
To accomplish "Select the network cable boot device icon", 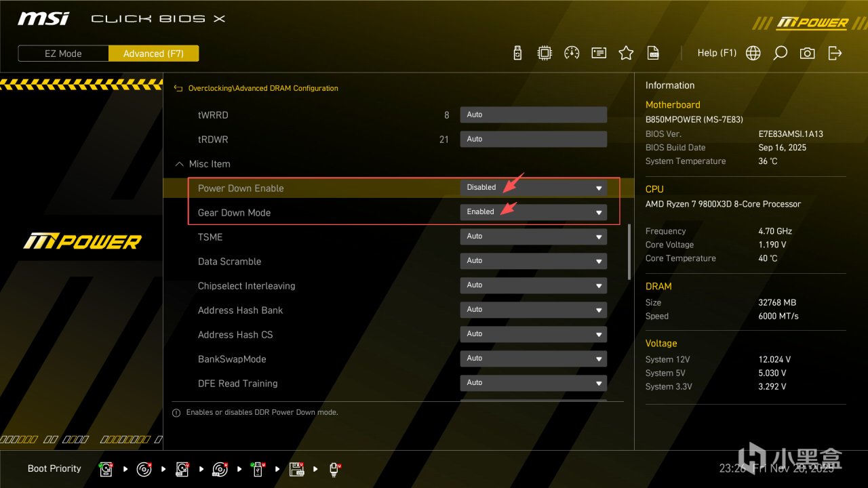I will pos(334,469).
